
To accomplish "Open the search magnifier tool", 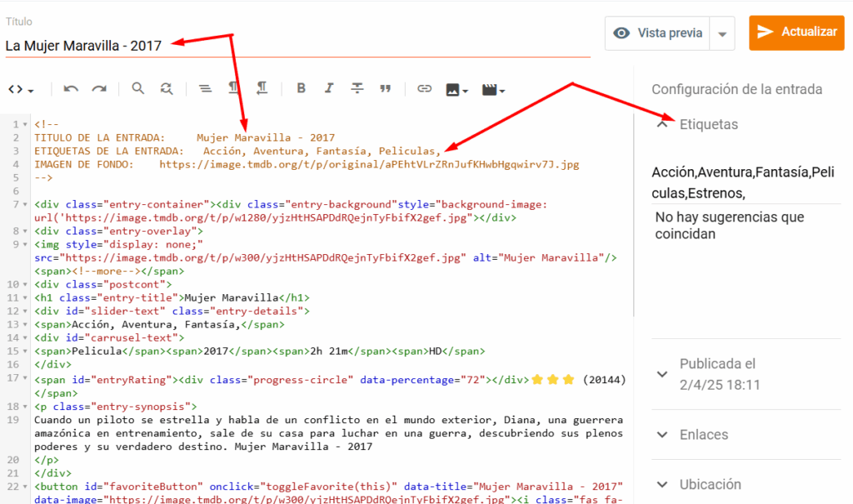I will (x=137, y=88).
